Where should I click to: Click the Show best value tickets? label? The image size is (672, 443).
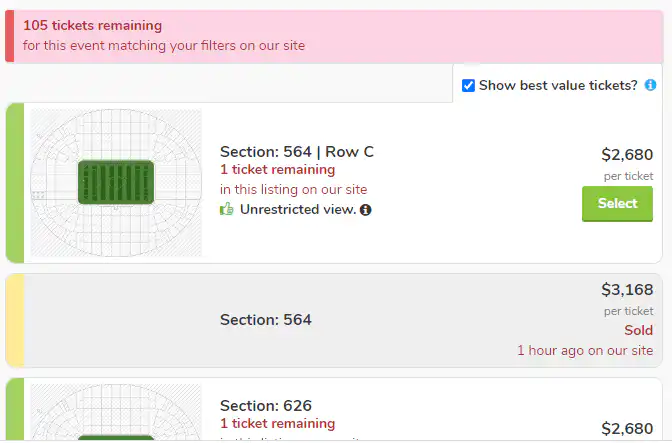click(558, 86)
